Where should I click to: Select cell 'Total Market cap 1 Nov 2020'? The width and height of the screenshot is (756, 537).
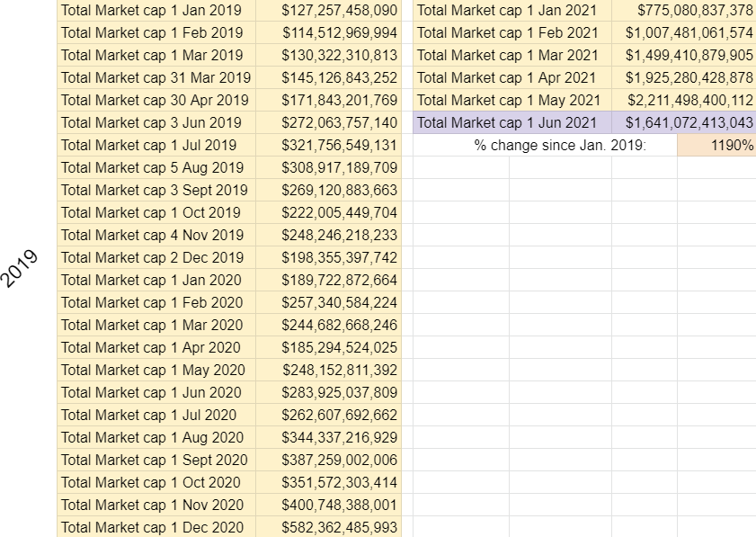pos(156,505)
